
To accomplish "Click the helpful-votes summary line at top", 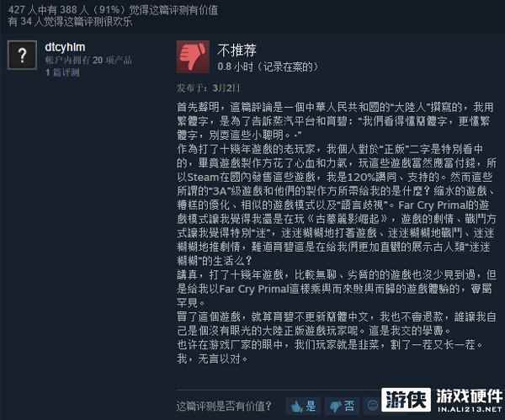I will [113, 10].
